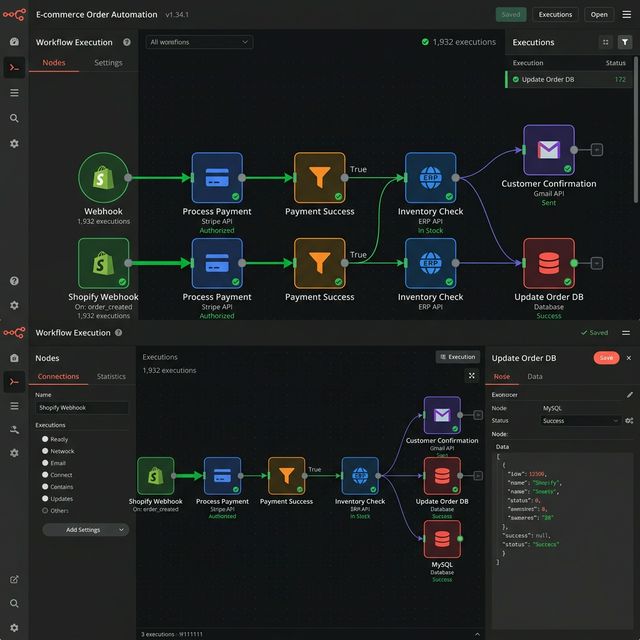Viewport: 640px width, 640px height.
Task: Select the Network radio option
Action: [45, 451]
